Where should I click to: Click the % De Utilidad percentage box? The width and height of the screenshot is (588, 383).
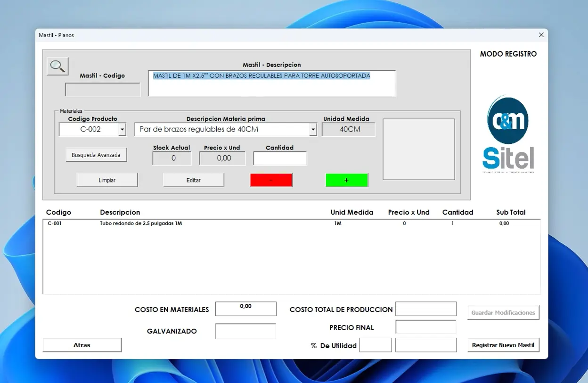(376, 345)
